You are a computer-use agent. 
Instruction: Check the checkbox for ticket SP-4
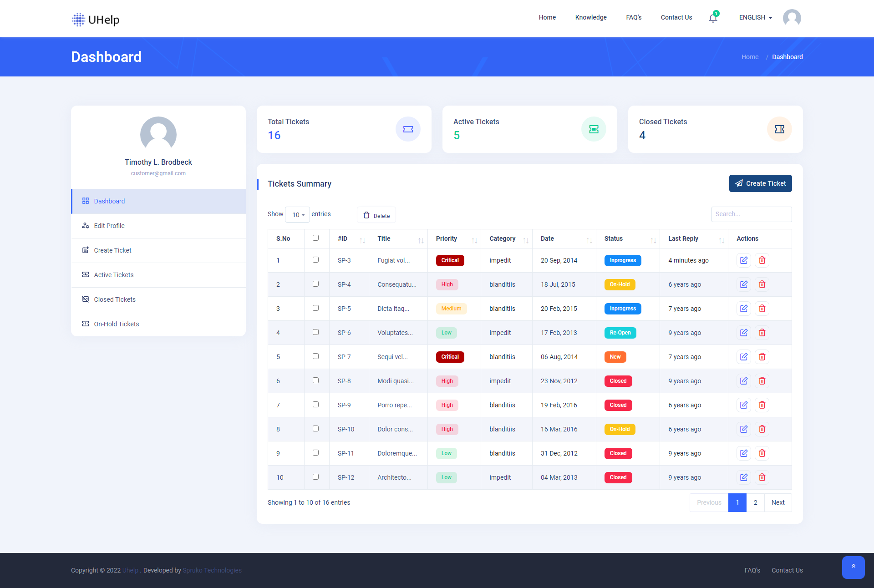316,284
